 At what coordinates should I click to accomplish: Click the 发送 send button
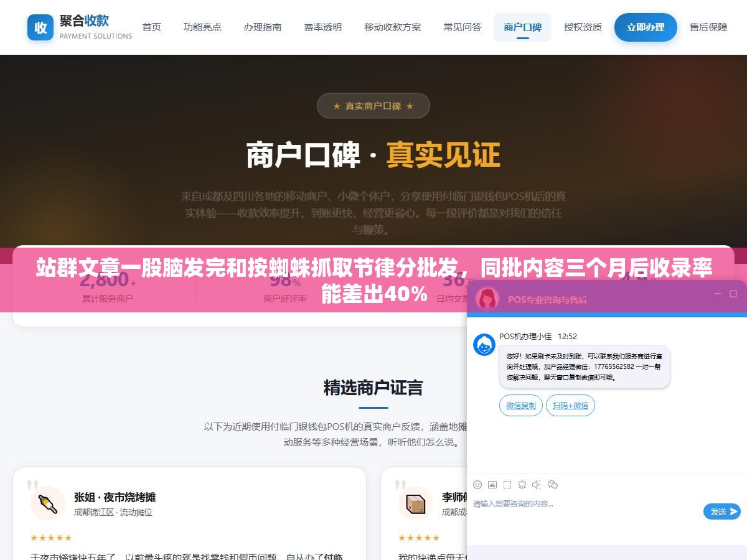(722, 511)
